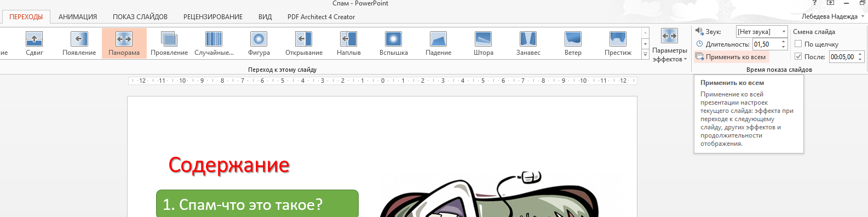Viewport: 868px width, 217px height.
Task: Select the Занавес transition
Action: coord(528,43)
